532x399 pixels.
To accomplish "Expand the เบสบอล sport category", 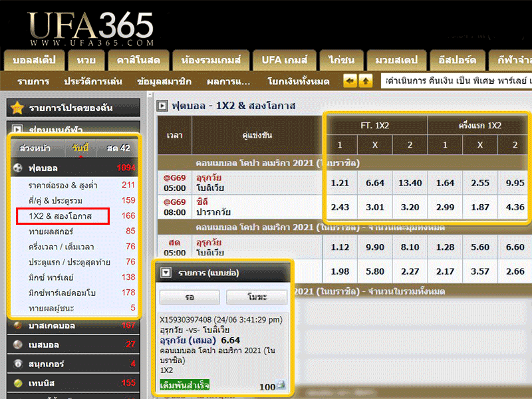I will point(73,344).
